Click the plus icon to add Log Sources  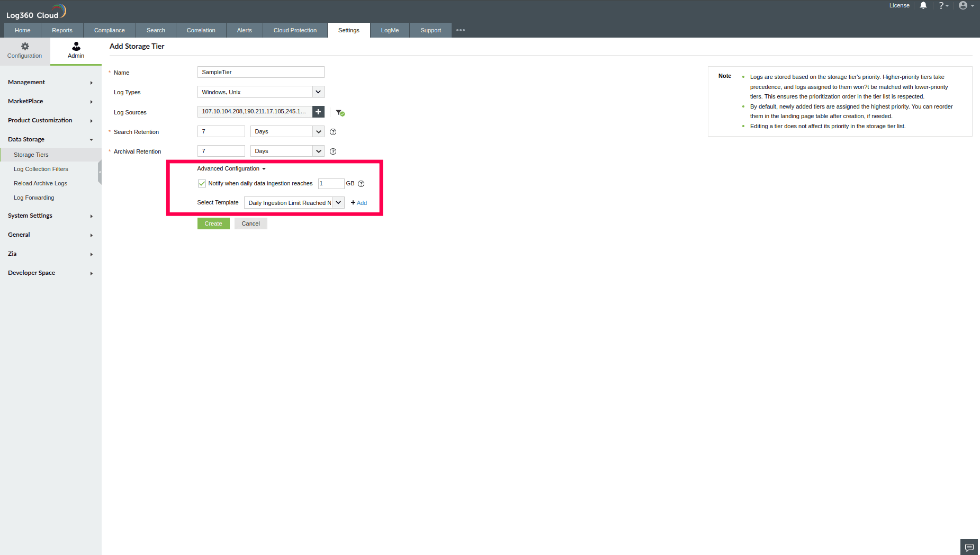(318, 112)
